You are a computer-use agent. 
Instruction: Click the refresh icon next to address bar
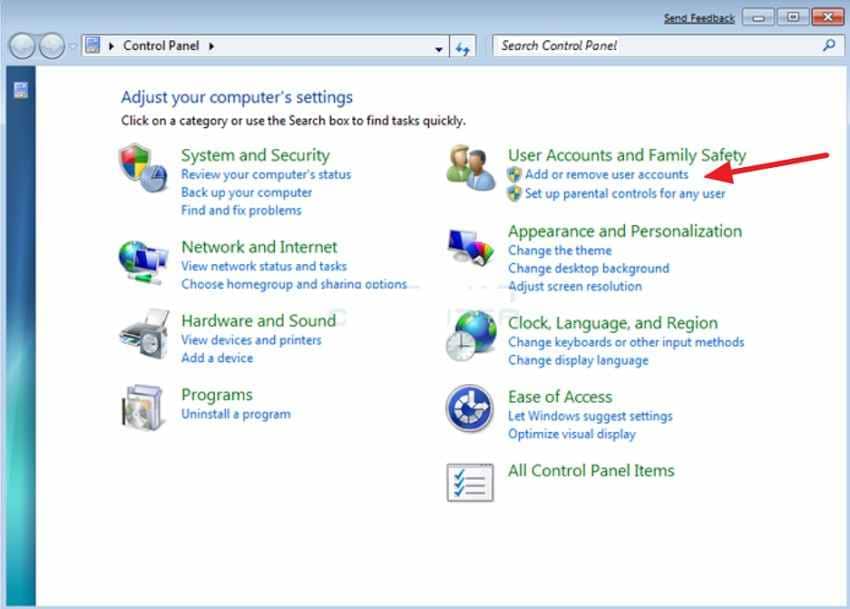coord(462,48)
